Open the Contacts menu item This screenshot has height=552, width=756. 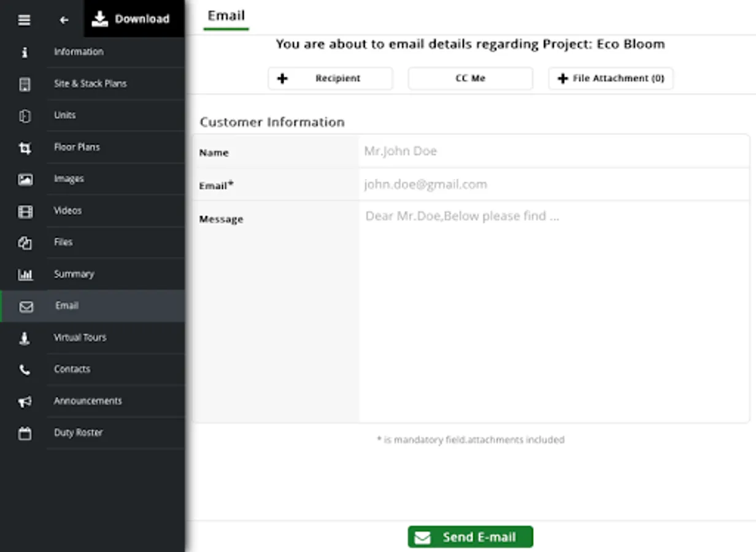[x=72, y=369]
